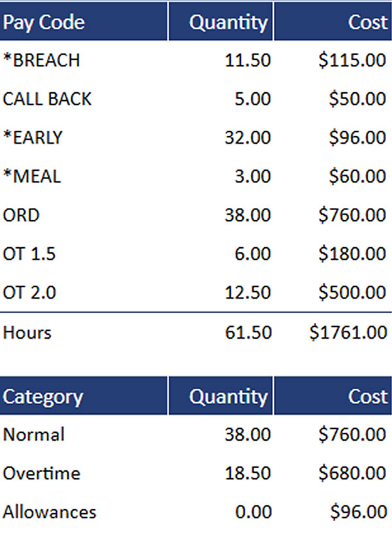Viewport: 392px width, 533px height.
Task: Click the Category column header
Action: click(43, 396)
